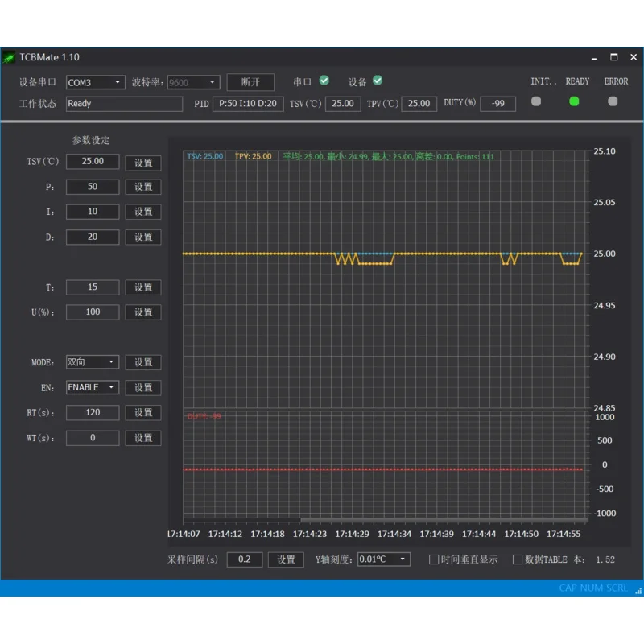This screenshot has height=644, width=644.
Task: Click the TCBMate app icon in title bar
Action: click(x=9, y=57)
